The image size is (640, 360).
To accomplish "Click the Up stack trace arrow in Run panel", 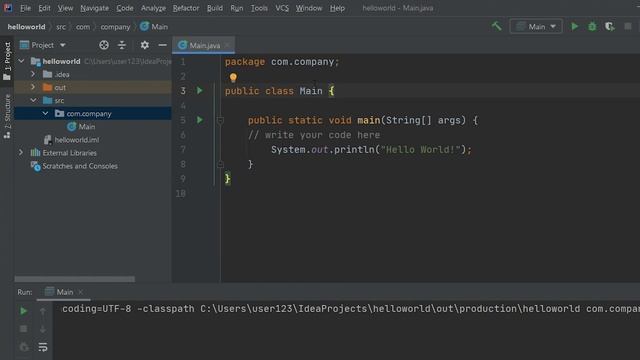I will [43, 312].
